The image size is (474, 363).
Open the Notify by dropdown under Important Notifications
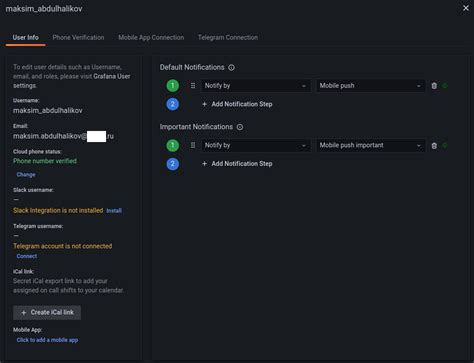[256, 145]
